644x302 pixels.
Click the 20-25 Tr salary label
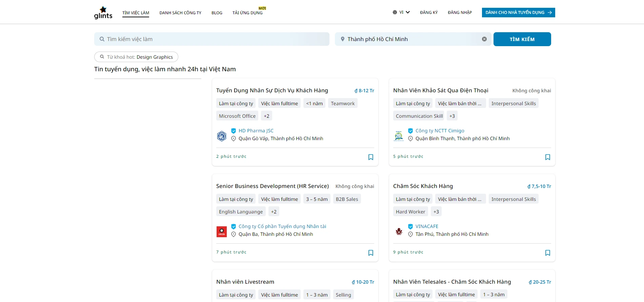[540, 282]
